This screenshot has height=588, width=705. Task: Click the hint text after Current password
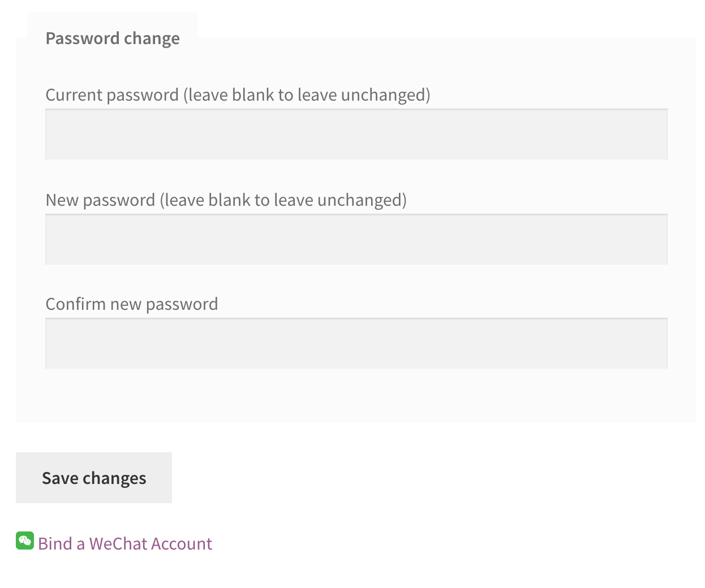(307, 95)
